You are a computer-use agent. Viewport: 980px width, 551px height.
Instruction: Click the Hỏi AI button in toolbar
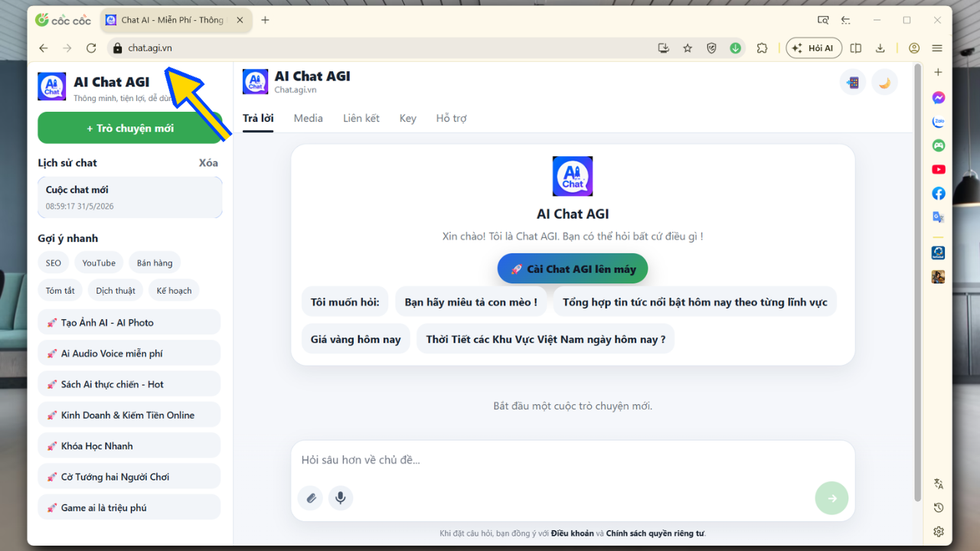pyautogui.click(x=814, y=48)
